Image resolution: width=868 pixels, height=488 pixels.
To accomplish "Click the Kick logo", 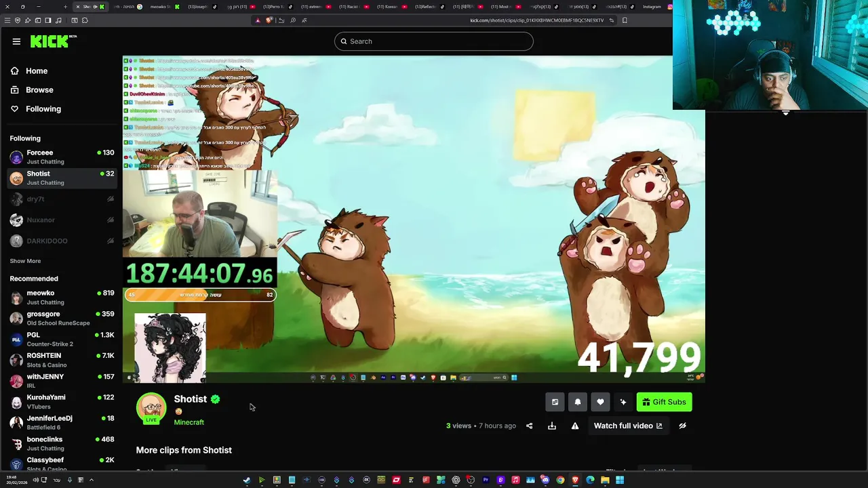I will (x=53, y=41).
